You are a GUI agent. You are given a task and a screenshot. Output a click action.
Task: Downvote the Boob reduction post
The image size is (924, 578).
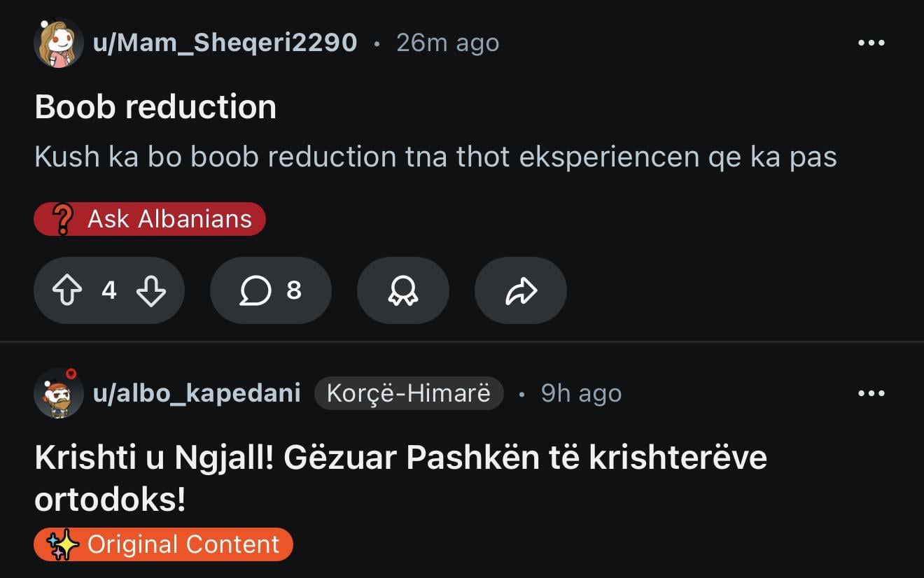pos(151,290)
